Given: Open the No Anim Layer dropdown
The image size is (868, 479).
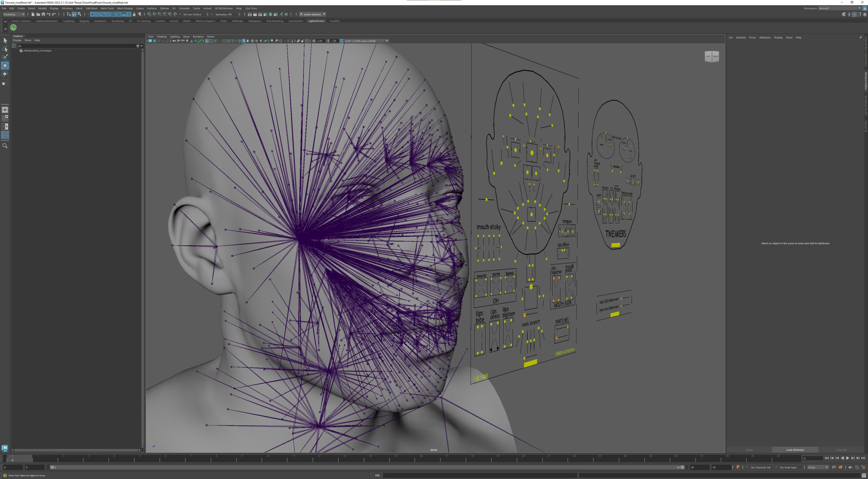Looking at the screenshot, I should pyautogui.click(x=790, y=467).
